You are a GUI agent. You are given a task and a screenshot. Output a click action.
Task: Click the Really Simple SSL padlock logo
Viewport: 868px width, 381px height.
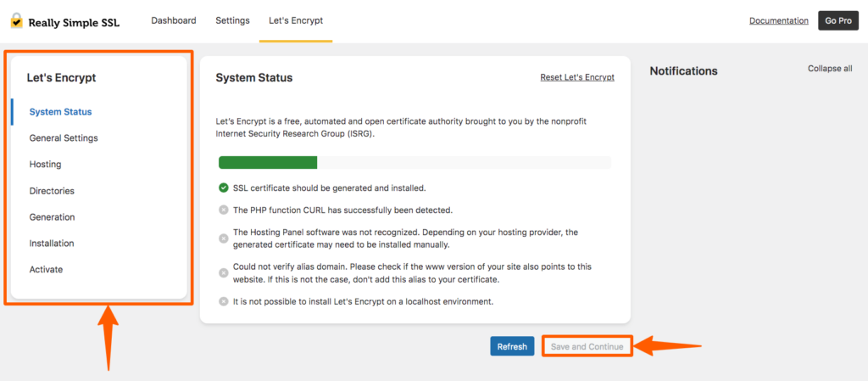(17, 21)
